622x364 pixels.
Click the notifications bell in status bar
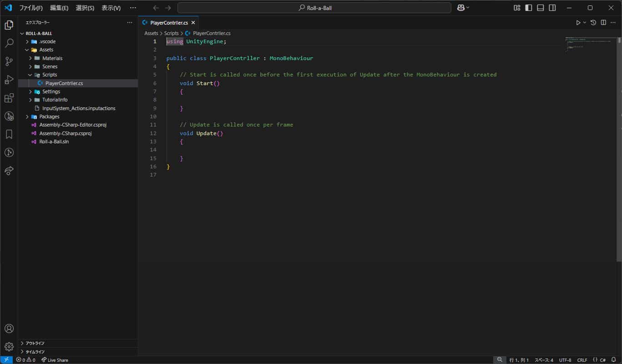(x=613, y=360)
